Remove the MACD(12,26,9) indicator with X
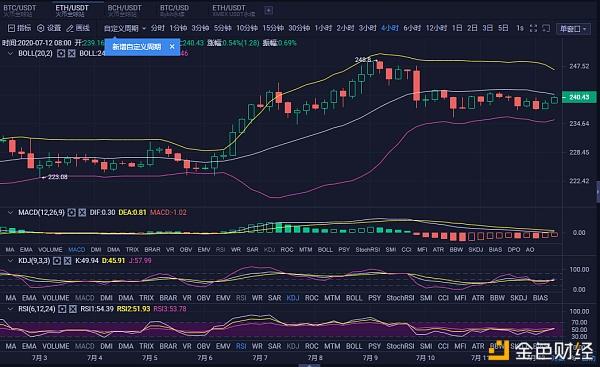The image size is (600, 367). tap(82, 212)
